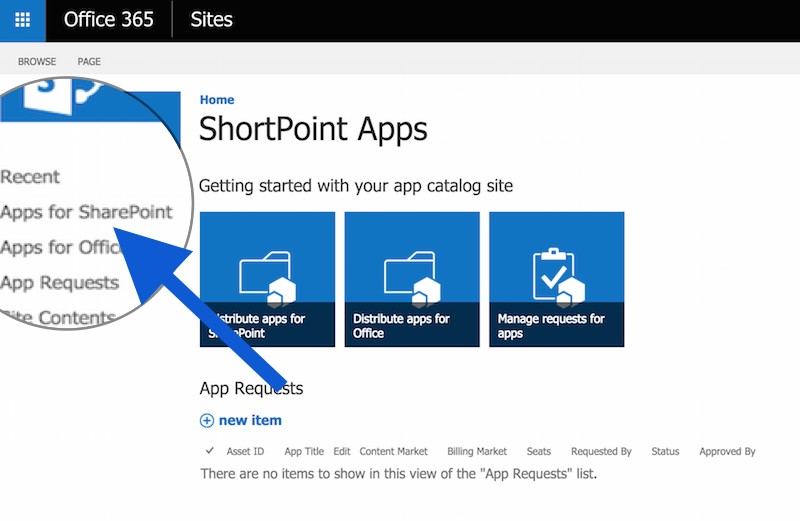
Task: Open the Sites label in header
Action: [x=211, y=20]
